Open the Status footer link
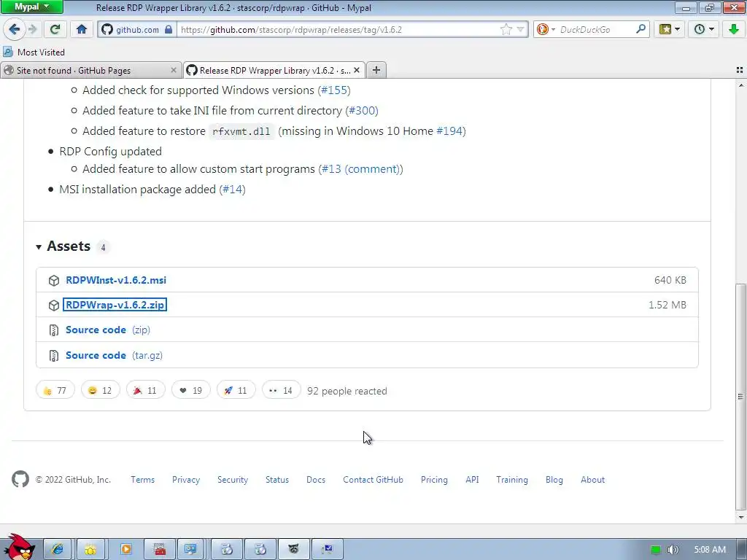Screen dimensions: 747x560 coord(277,480)
